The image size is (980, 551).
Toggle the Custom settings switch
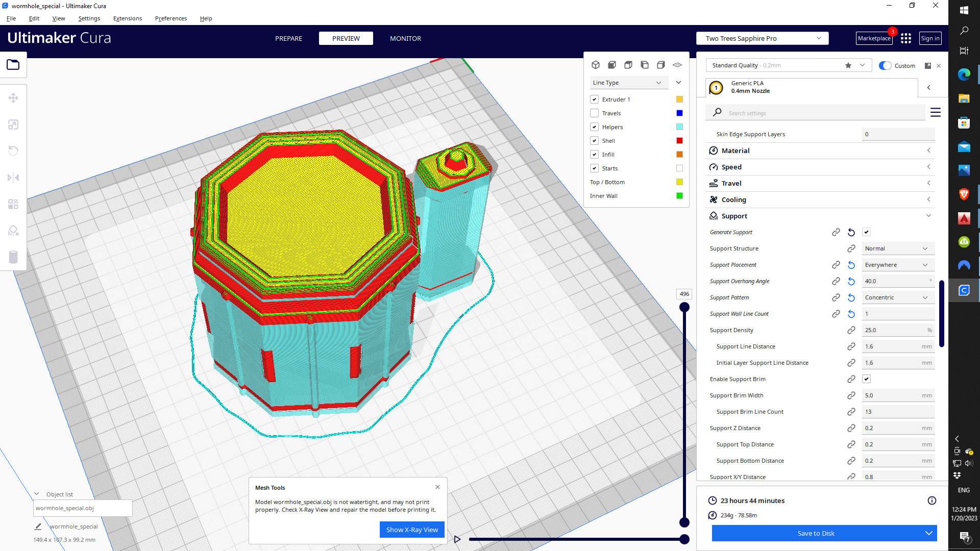point(885,65)
